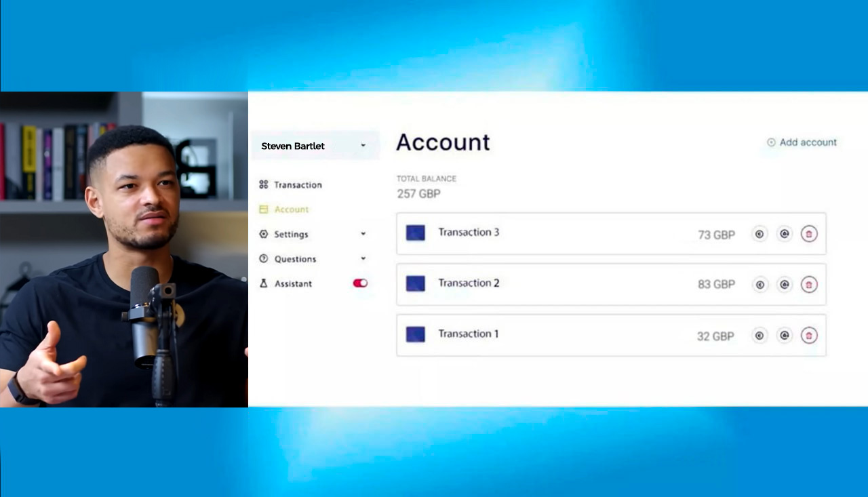Viewport: 868px width, 497px height.
Task: Open the Questions label in sidebar
Action: coord(295,259)
